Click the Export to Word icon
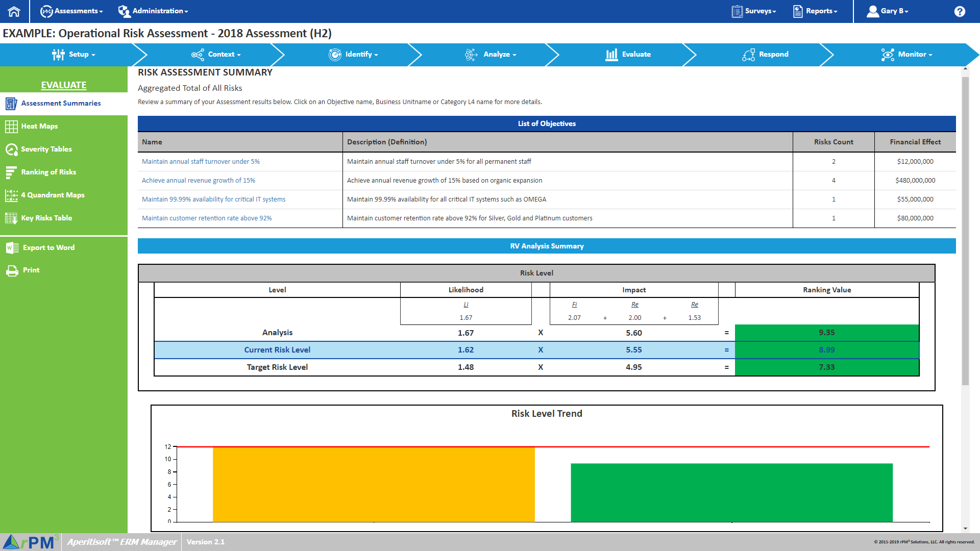The width and height of the screenshot is (980, 551). pos(12,248)
